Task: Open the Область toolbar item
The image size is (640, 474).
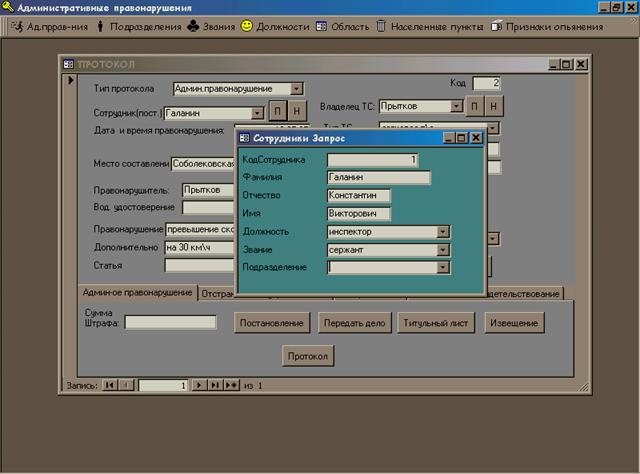Action: coord(342,27)
